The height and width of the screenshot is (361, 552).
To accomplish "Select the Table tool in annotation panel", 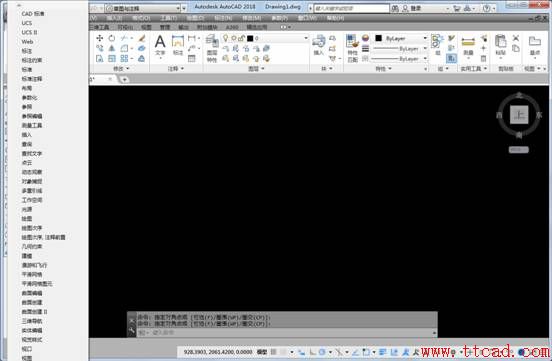I will 192,58.
